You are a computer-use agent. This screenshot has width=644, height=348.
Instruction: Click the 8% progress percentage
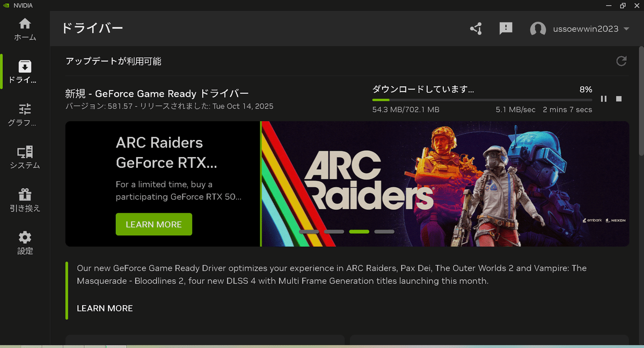coord(586,89)
